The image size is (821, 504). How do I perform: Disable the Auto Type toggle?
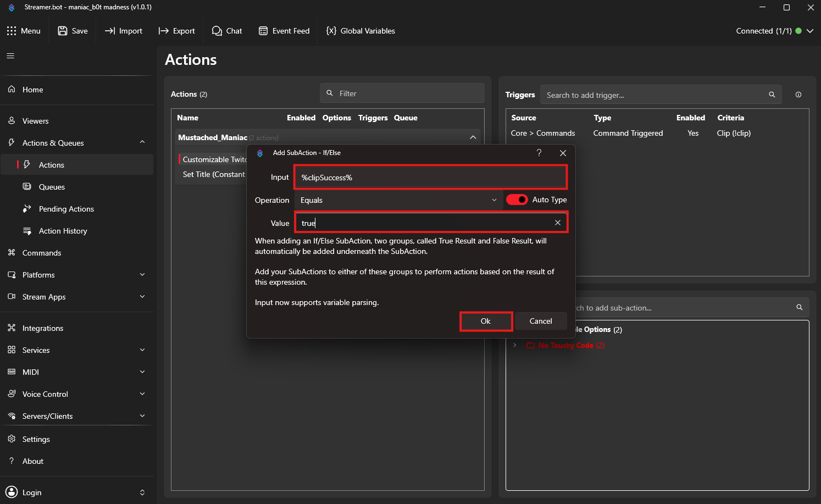pyautogui.click(x=517, y=200)
